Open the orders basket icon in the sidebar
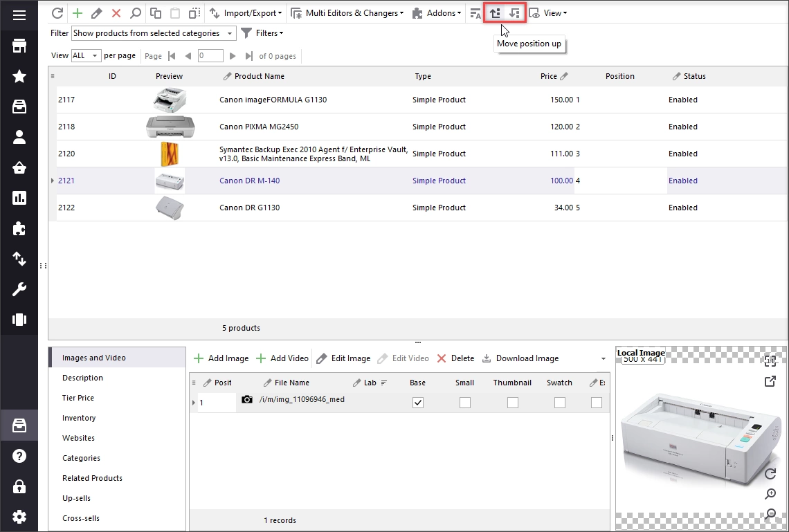This screenshot has width=789, height=532. coord(19,167)
